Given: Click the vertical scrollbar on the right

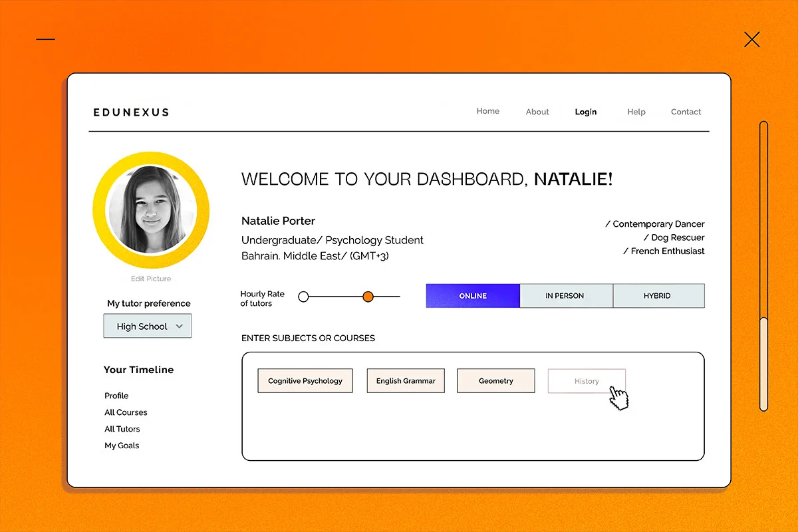Looking at the screenshot, I should 763,266.
